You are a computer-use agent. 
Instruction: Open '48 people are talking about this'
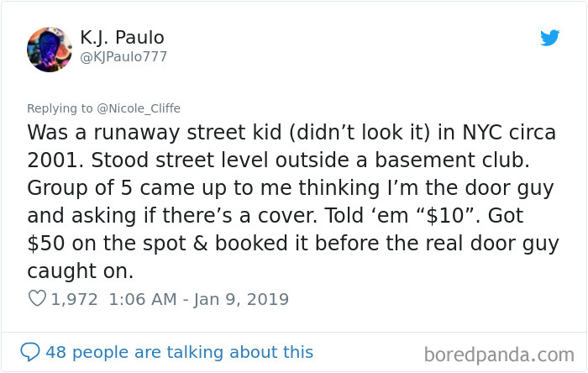tap(179, 352)
